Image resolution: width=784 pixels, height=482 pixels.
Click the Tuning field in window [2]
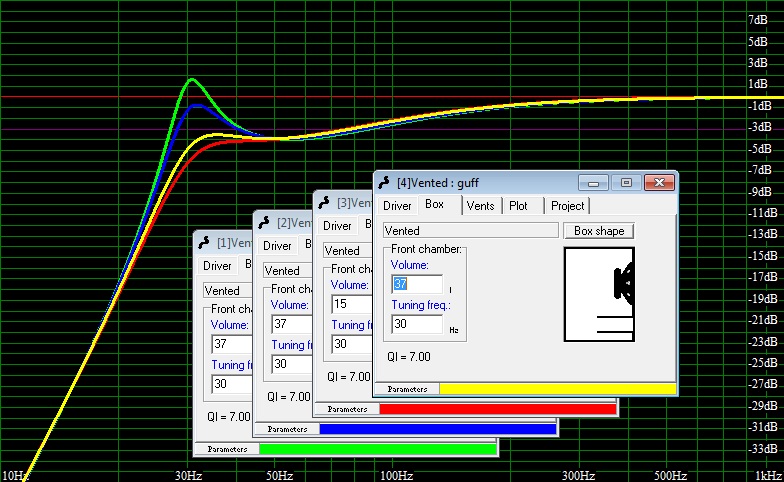pos(292,364)
